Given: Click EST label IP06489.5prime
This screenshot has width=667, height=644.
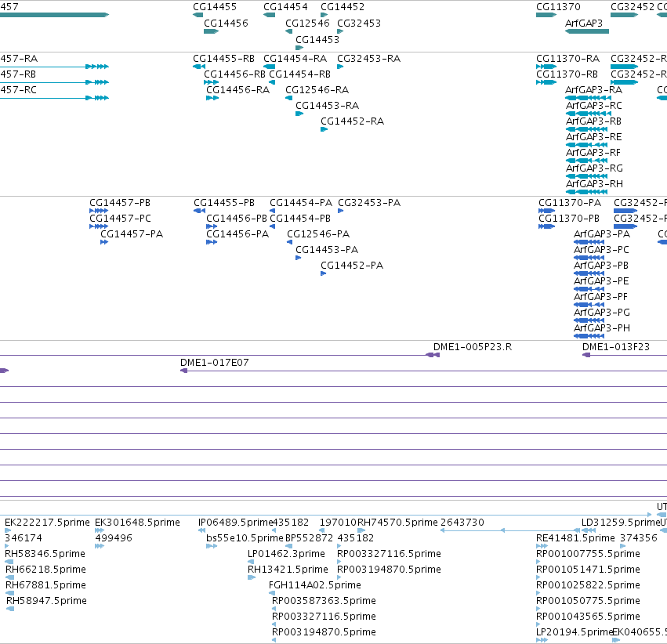Looking at the screenshot, I should click(x=235, y=523).
